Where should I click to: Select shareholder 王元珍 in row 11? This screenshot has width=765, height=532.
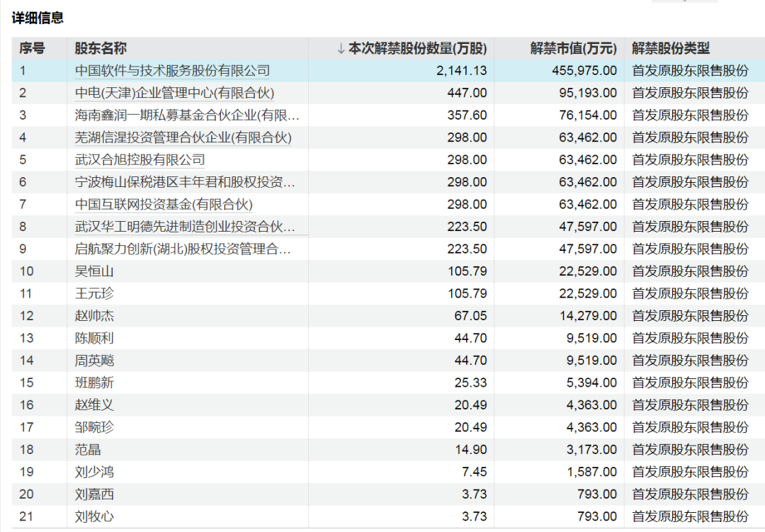[x=94, y=294]
